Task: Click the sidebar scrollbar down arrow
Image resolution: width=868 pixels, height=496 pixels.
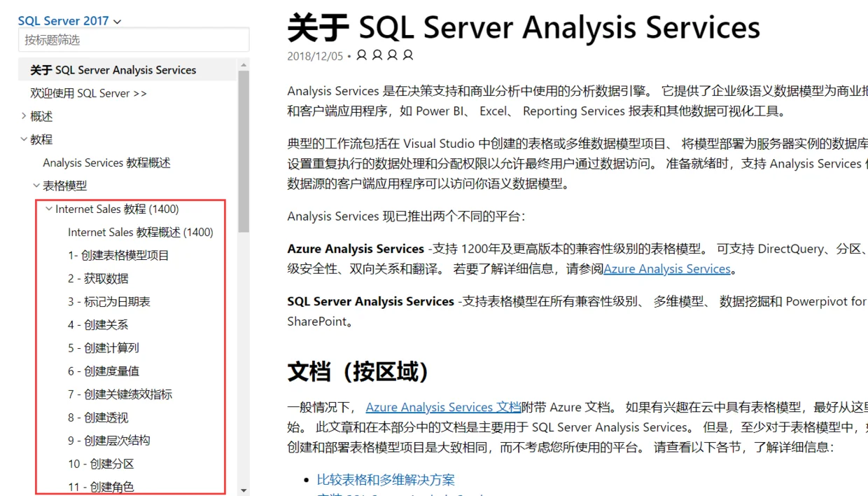Action: tap(244, 490)
